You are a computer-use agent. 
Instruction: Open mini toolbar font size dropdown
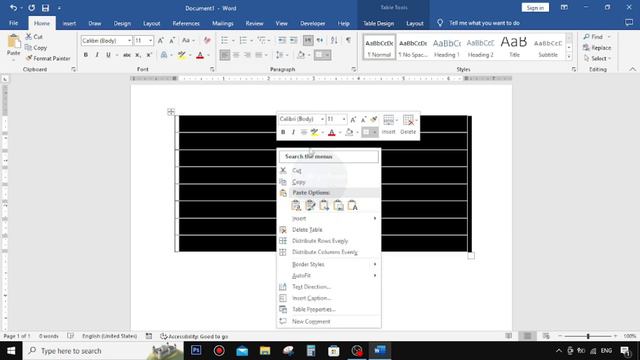pyautogui.click(x=344, y=119)
